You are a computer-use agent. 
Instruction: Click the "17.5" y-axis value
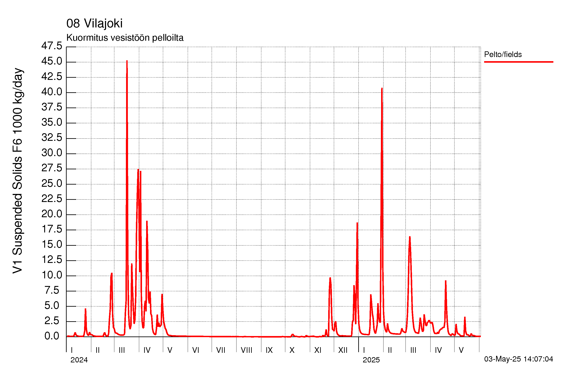52,229
